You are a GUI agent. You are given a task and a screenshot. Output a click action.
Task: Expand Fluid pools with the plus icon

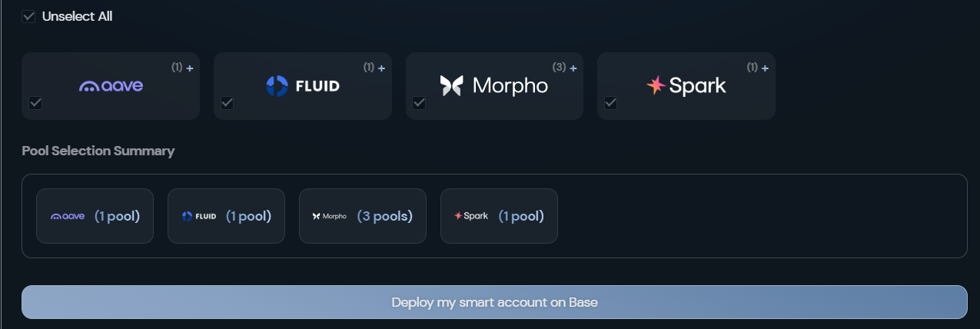pos(382,68)
